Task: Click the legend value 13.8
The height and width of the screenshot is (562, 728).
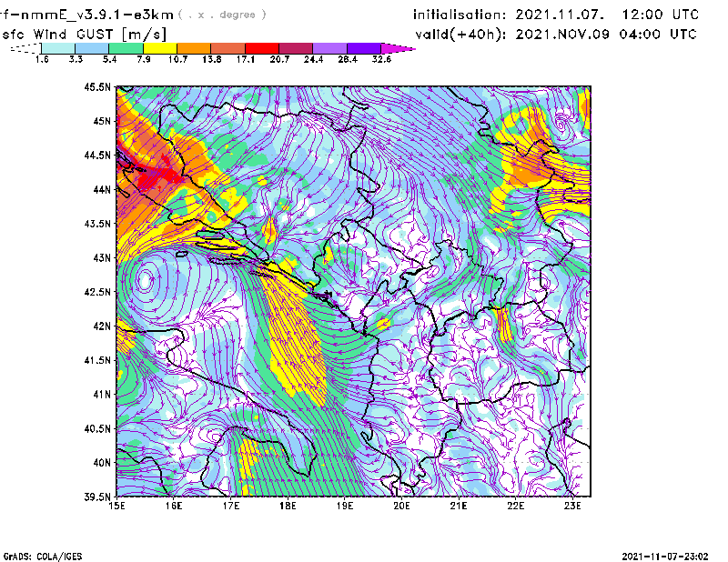Action: point(212,59)
